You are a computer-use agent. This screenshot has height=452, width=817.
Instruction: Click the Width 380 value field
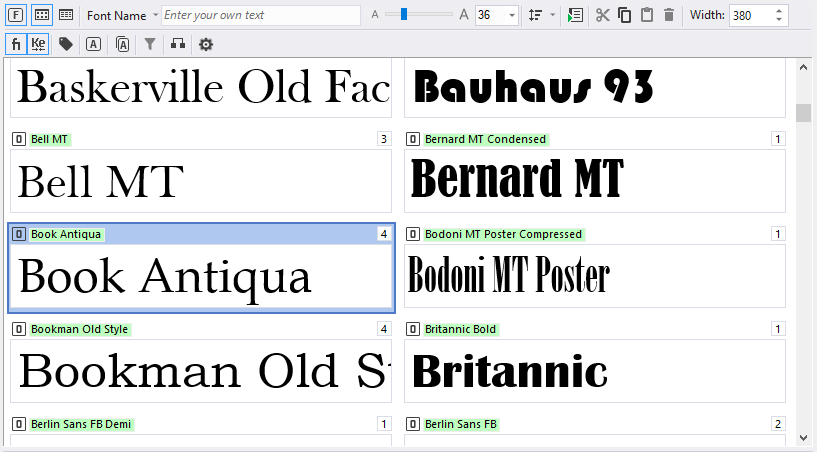[750, 16]
